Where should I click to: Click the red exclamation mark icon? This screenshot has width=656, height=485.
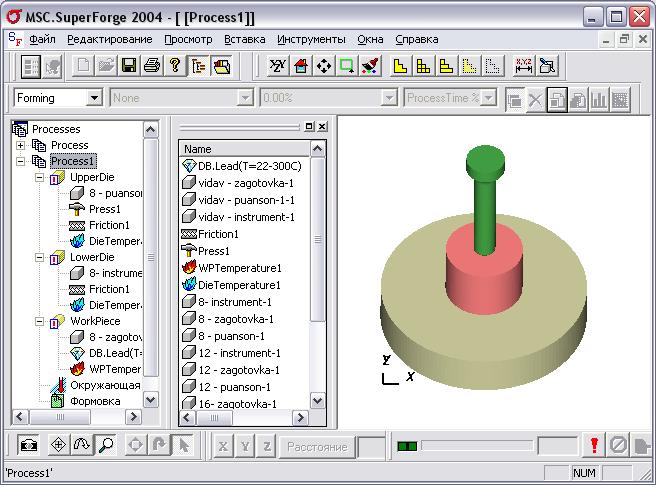click(x=594, y=445)
